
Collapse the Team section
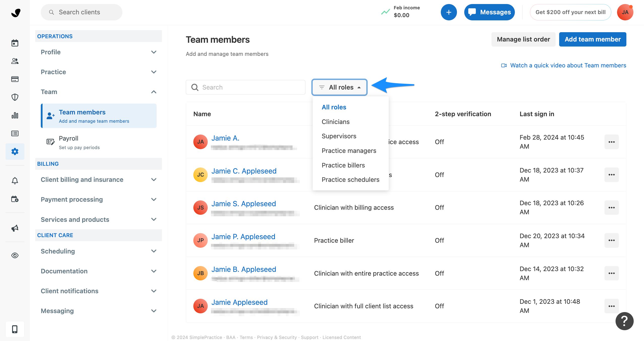98,92
